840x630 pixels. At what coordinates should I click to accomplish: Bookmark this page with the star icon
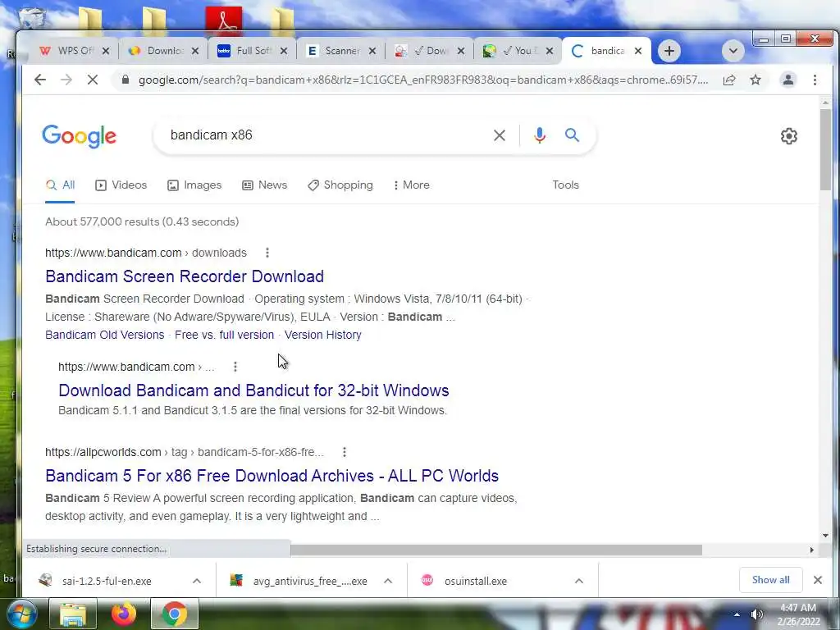click(756, 80)
